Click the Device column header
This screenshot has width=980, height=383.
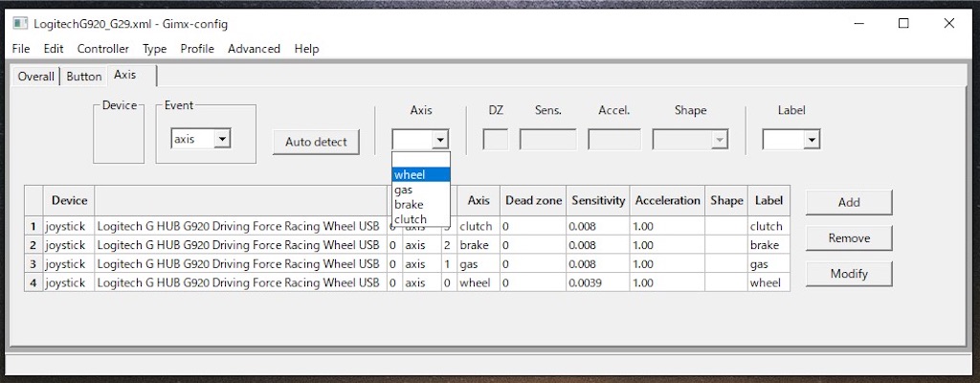[x=69, y=200]
